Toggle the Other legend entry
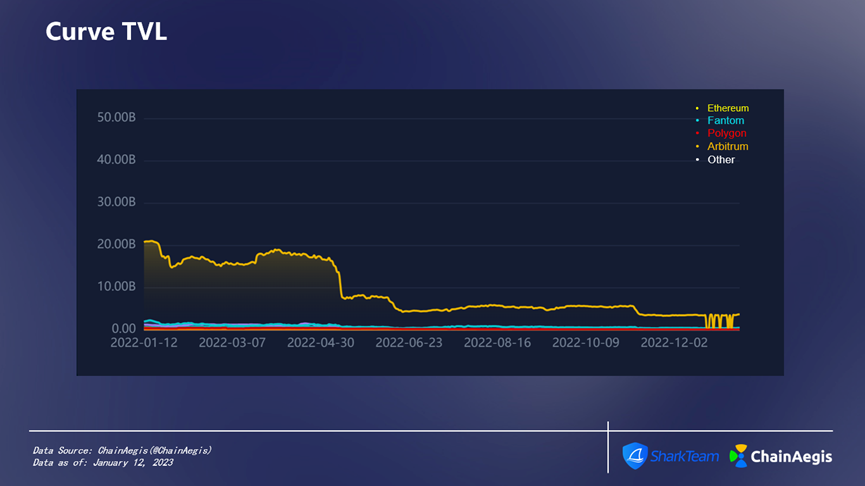Image resolution: width=865 pixels, height=486 pixels. (x=716, y=159)
